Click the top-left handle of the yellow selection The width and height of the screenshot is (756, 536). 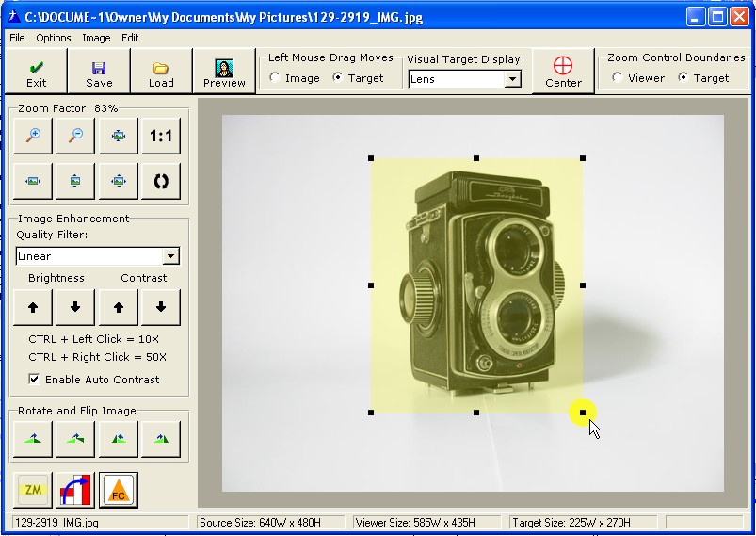[371, 158]
